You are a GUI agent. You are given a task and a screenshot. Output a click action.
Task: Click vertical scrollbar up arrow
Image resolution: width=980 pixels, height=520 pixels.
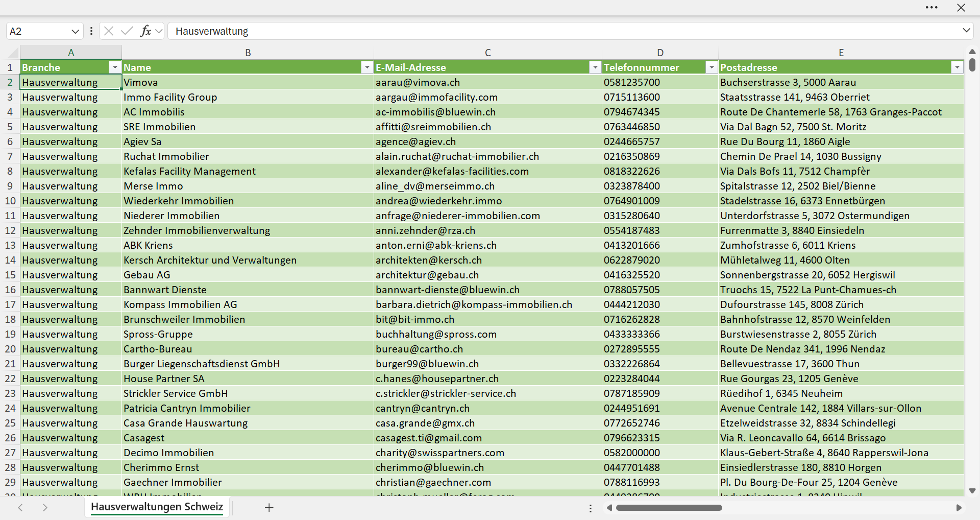[972, 52]
